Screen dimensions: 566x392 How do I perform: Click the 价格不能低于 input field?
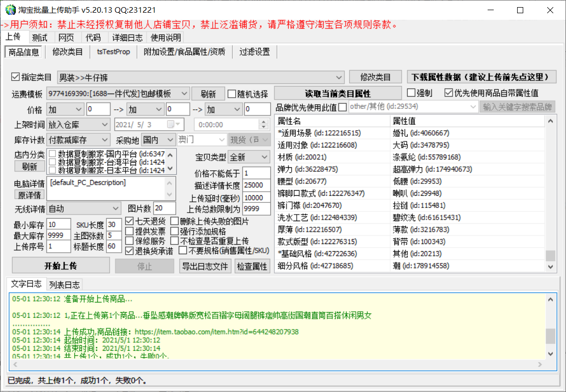[x=257, y=173]
